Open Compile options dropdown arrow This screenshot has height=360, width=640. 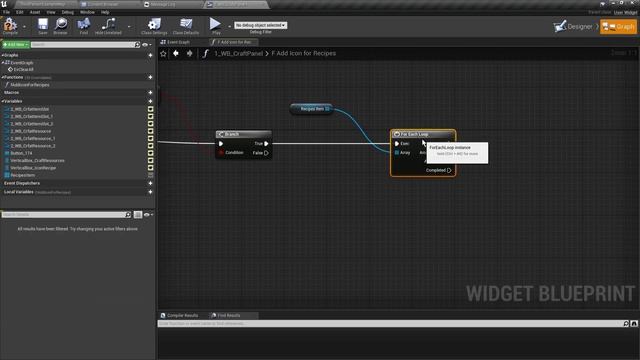24,27
